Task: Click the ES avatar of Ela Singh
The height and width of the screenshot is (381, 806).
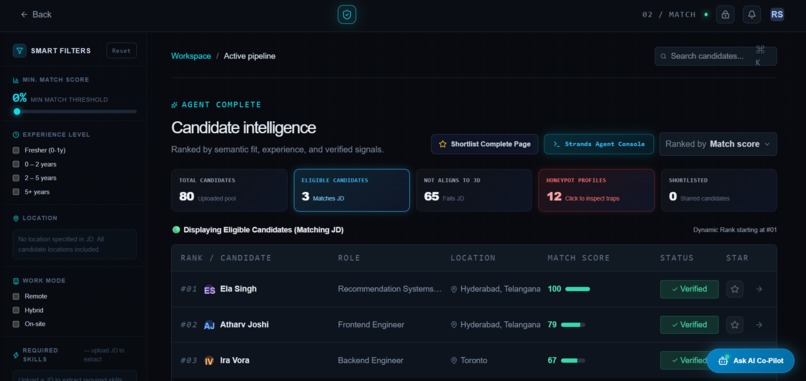Action: 209,290
